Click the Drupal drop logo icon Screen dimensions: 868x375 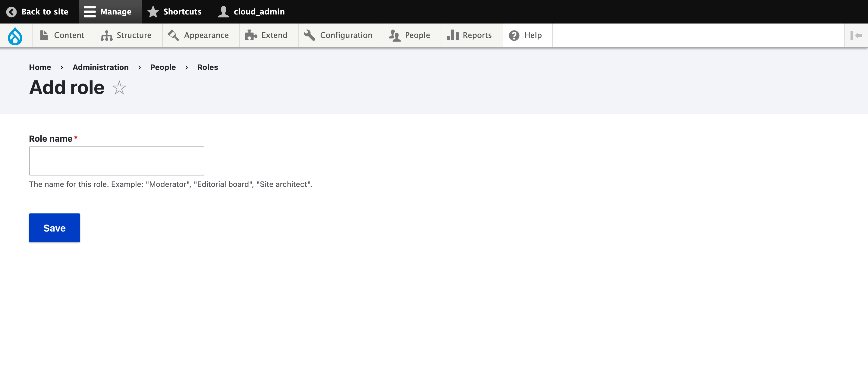(15, 35)
